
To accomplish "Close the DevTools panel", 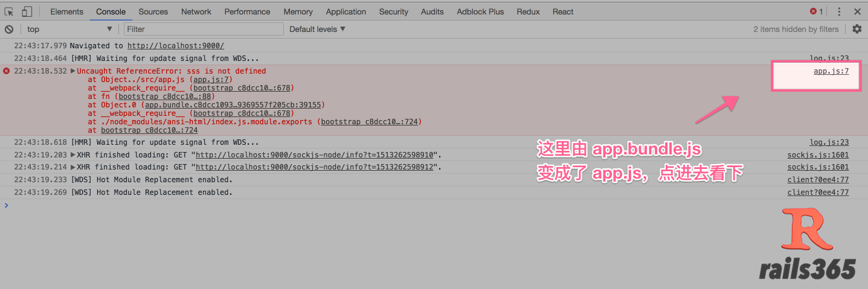I will (x=857, y=11).
